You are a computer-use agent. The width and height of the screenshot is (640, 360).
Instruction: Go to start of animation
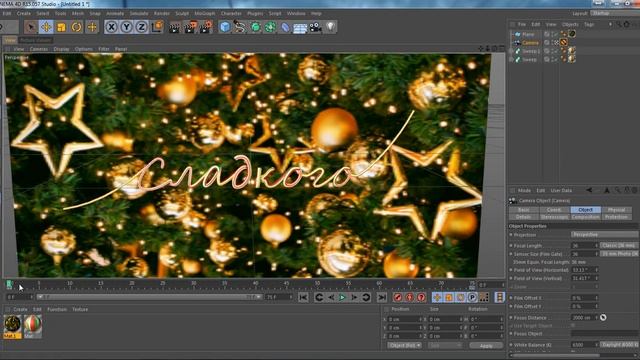coord(303,298)
